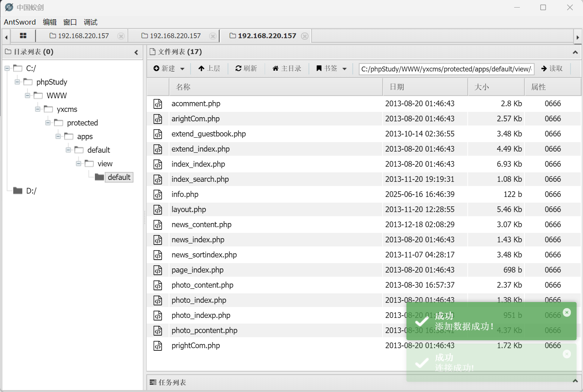Collapse the phpStudy tree node

click(x=17, y=82)
